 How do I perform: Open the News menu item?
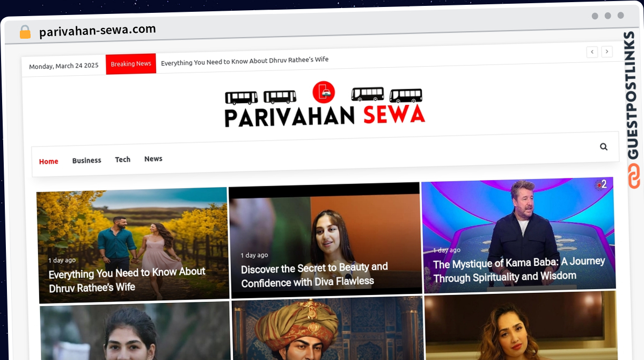click(x=153, y=159)
